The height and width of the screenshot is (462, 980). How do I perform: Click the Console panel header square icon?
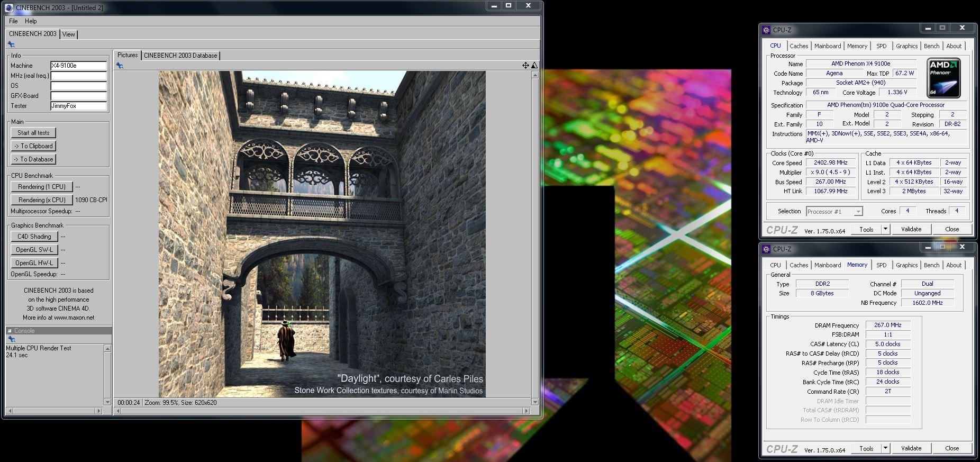[x=10, y=331]
